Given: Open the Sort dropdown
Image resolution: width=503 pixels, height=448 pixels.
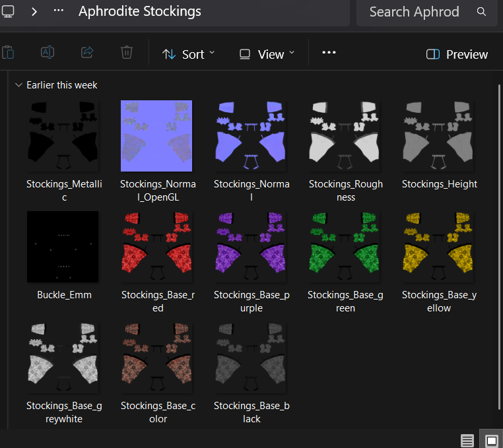Looking at the screenshot, I should [x=188, y=54].
